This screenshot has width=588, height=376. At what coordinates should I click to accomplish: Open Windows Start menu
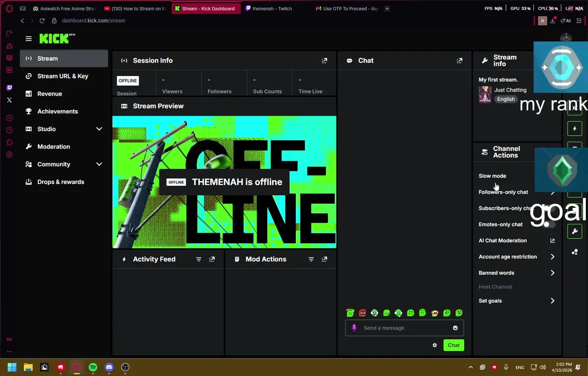(12, 368)
